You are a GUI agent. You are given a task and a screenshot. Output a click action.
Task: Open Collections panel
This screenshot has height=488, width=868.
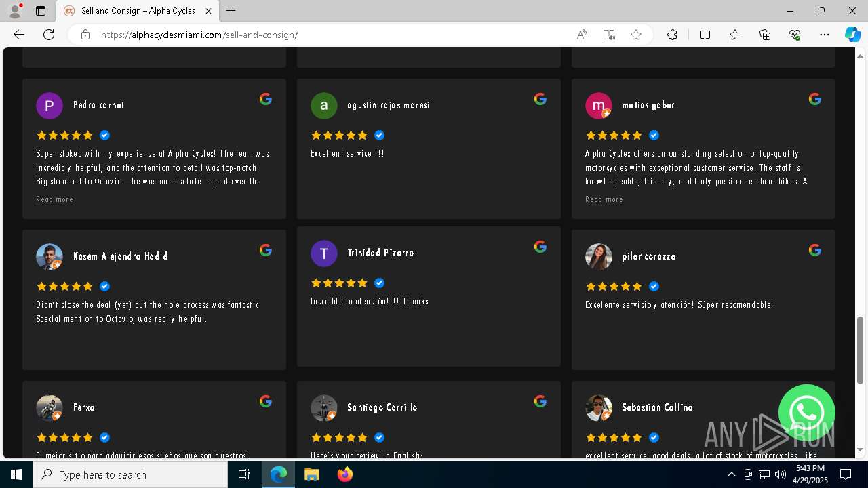(x=765, y=35)
